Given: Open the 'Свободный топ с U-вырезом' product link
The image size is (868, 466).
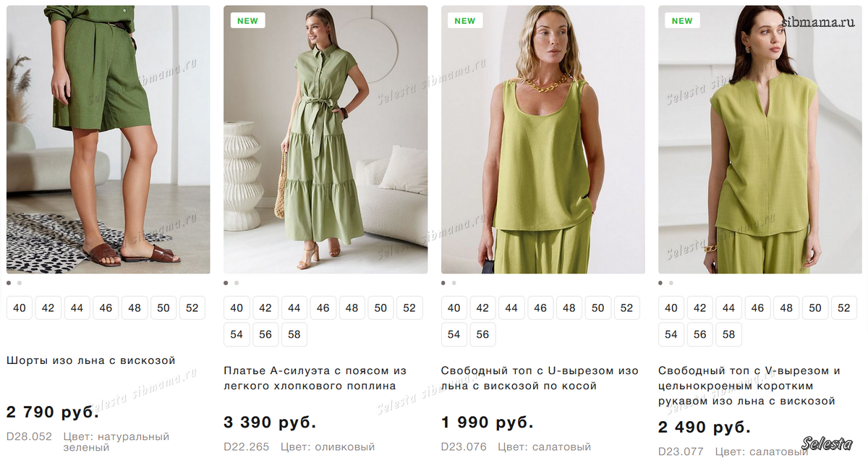Looking at the screenshot, I should [x=540, y=378].
